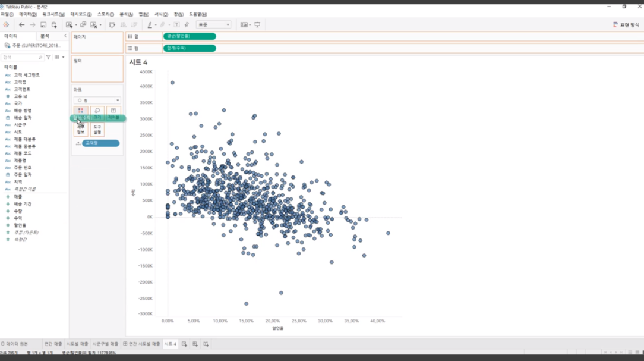The width and height of the screenshot is (644, 361).
Task: Open the mark type 원 dropdown
Action: click(x=97, y=101)
